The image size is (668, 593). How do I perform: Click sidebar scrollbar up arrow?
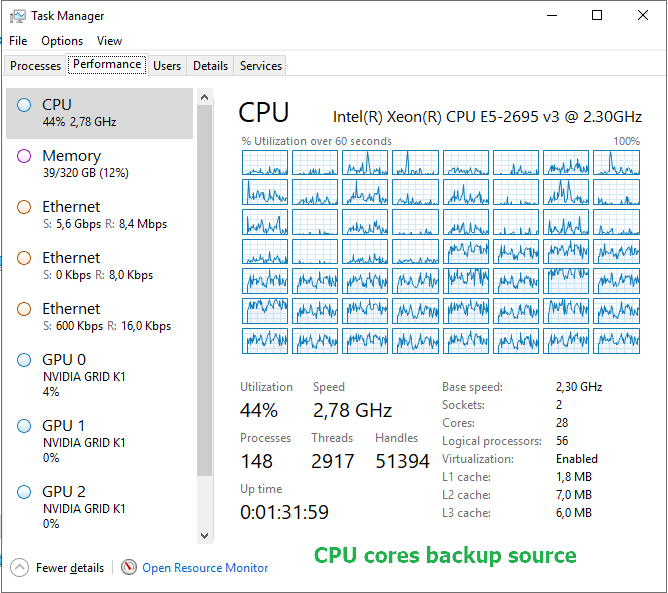tap(204, 97)
